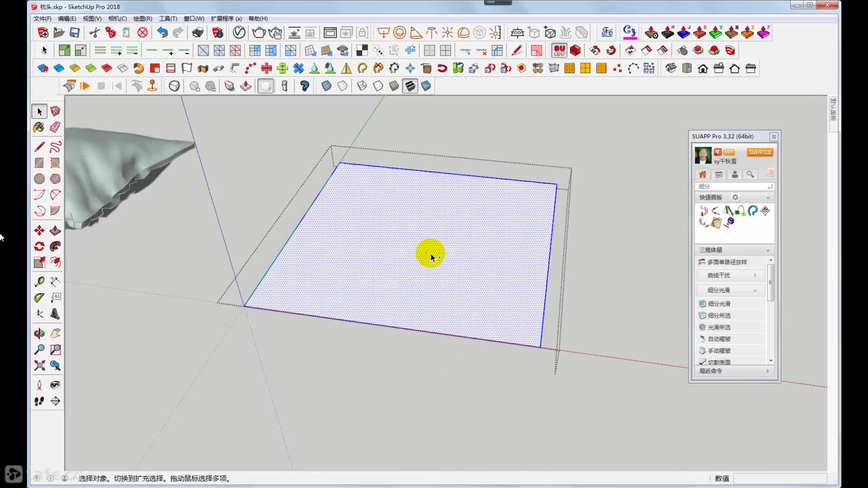868x488 pixels.
Task: Open the 帮助(H) menu
Action: click(x=258, y=19)
